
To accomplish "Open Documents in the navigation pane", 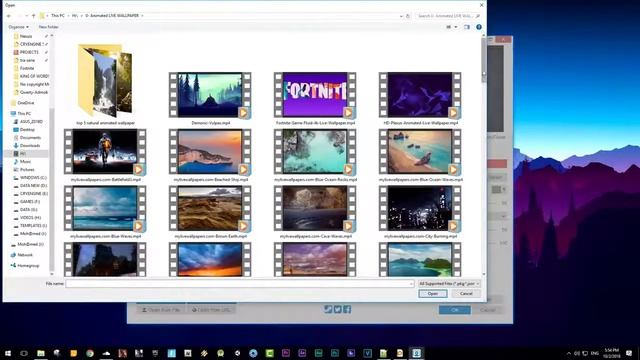I will click(30, 138).
